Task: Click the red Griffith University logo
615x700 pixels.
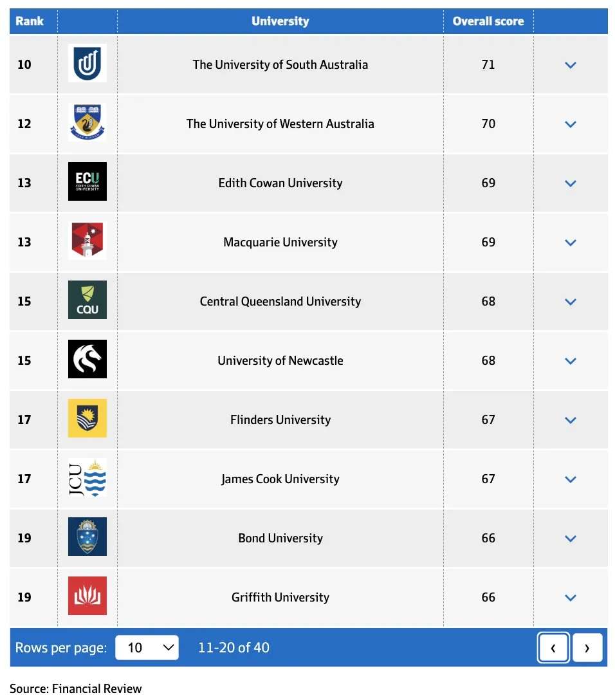Action: coord(87,597)
